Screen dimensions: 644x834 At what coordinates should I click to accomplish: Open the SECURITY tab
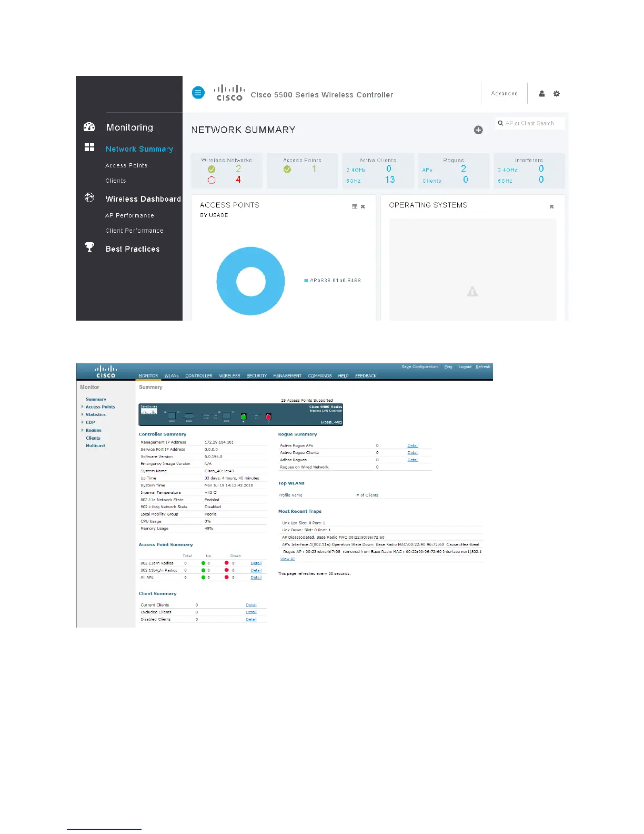coord(257,376)
